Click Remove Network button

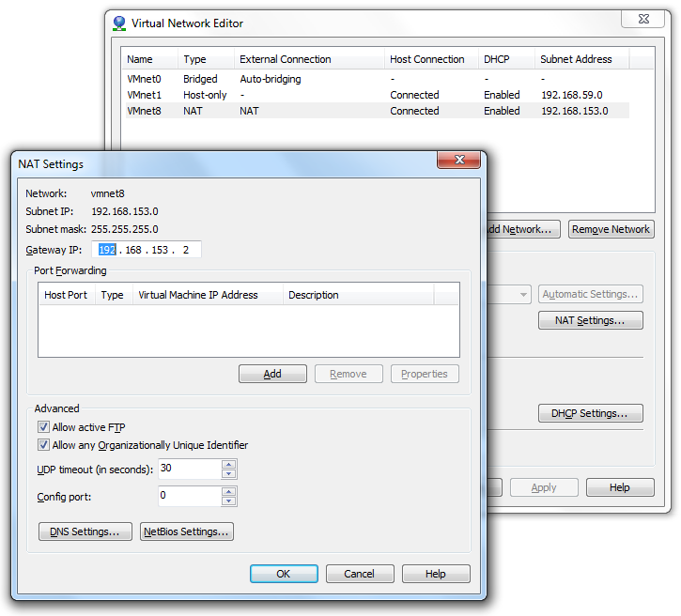point(611,229)
